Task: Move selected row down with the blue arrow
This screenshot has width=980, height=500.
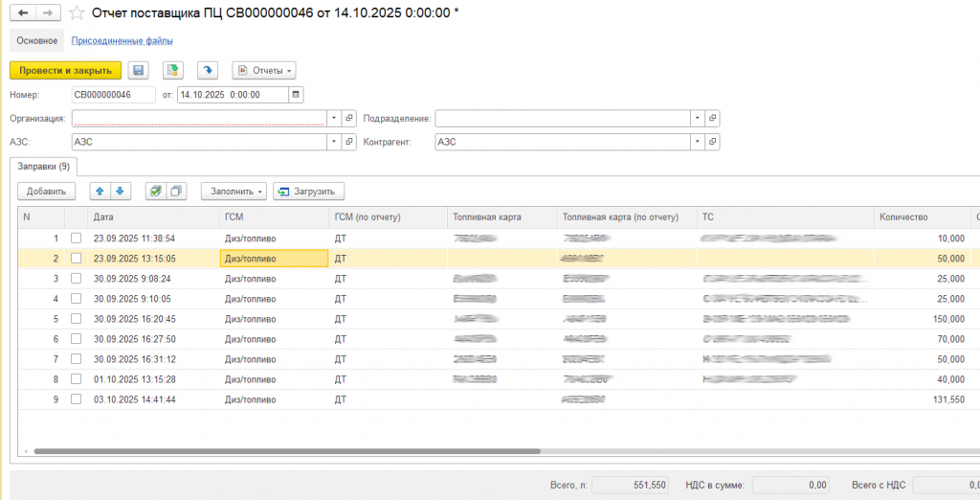Action: pos(120,192)
